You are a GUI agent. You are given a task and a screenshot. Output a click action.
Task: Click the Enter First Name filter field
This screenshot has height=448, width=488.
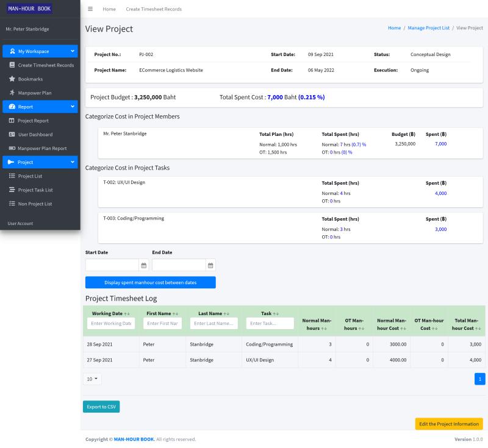(x=162, y=324)
